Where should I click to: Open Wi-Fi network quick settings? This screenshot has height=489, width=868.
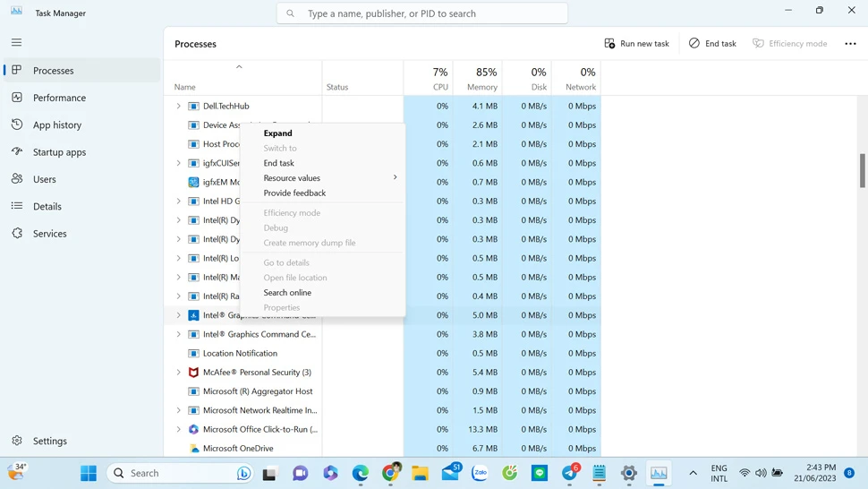pyautogui.click(x=745, y=473)
